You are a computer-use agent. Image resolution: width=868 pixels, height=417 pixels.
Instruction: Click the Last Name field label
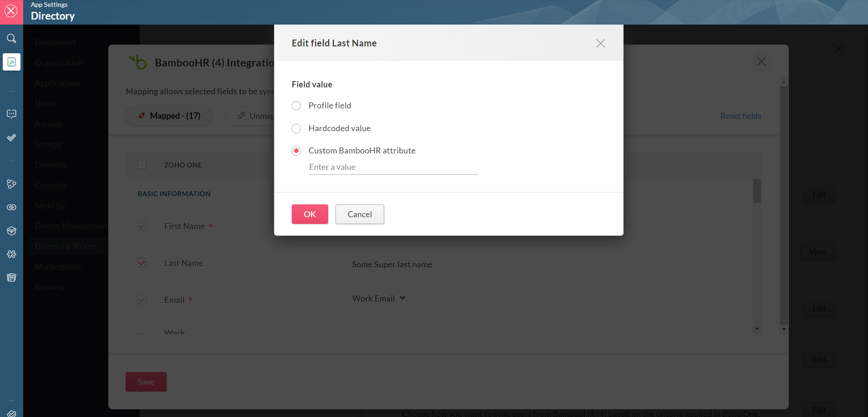coord(183,263)
